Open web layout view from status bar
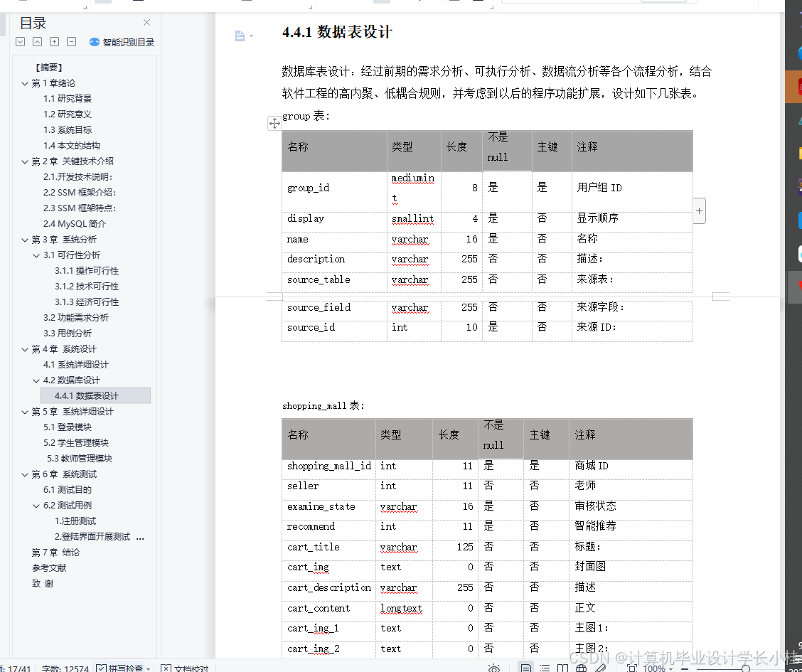Viewport: 802px width, 672px height. (x=582, y=667)
